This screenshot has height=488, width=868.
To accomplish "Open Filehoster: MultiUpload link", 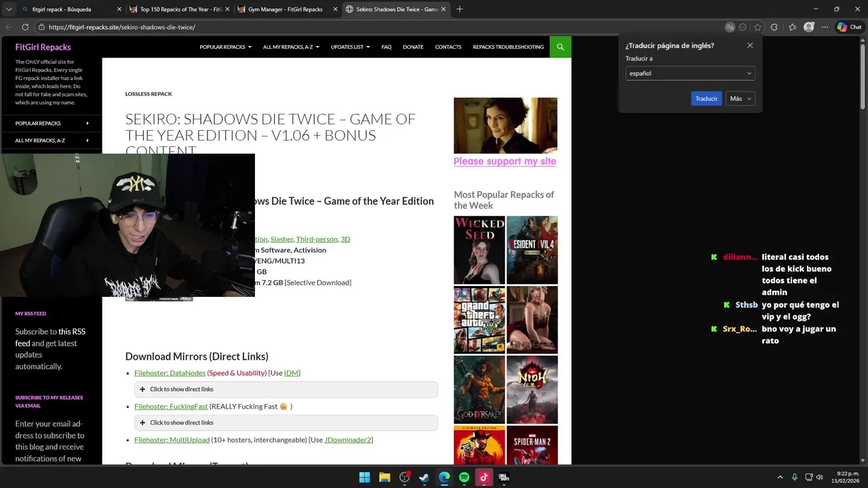I will 172,439.
